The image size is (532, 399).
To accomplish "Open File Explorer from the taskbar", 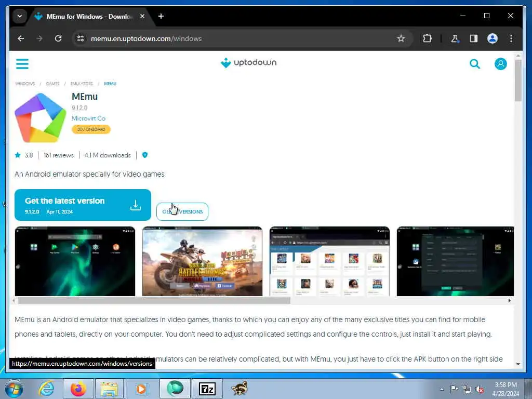I will 109,389.
